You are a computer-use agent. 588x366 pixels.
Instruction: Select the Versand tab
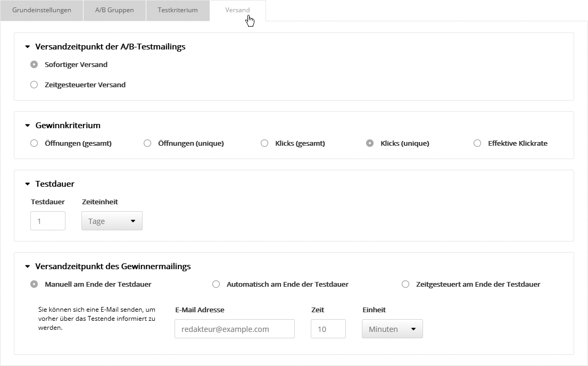click(x=237, y=10)
